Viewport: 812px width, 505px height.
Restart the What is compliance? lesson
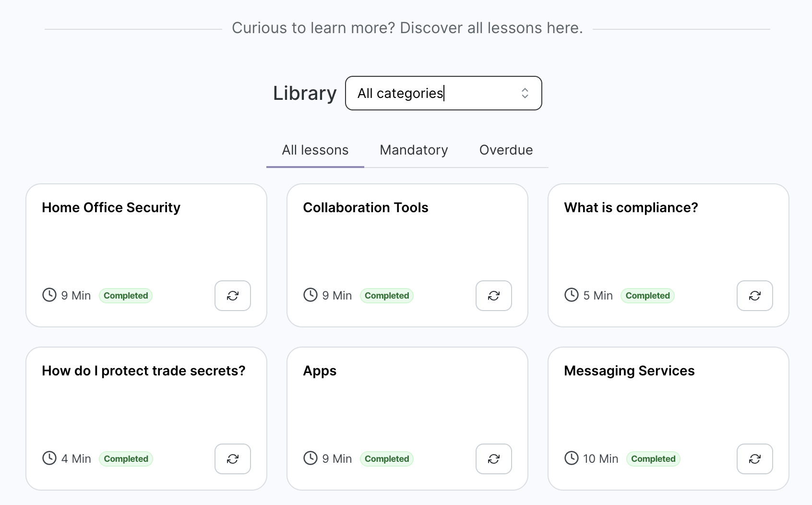click(x=754, y=296)
